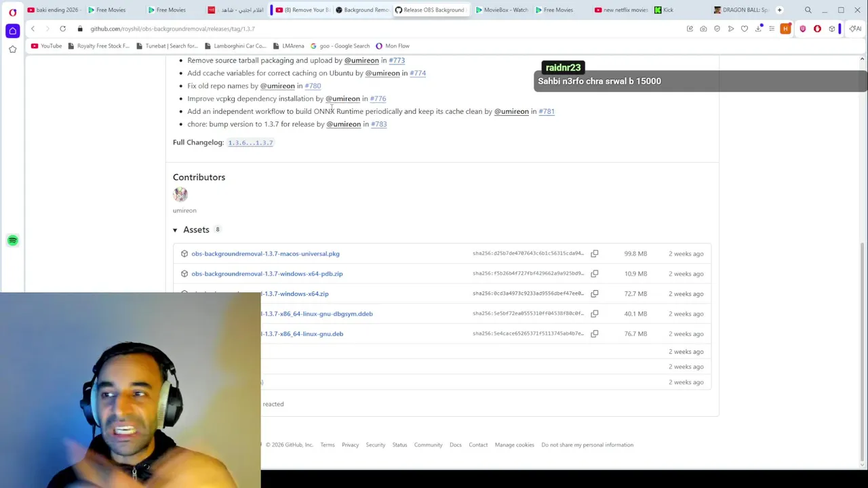
Task: Open the extensions cube icon
Action: pos(832,28)
